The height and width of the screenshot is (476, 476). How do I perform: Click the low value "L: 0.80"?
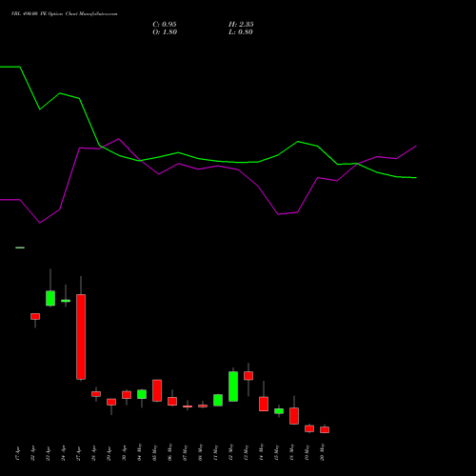241,32
